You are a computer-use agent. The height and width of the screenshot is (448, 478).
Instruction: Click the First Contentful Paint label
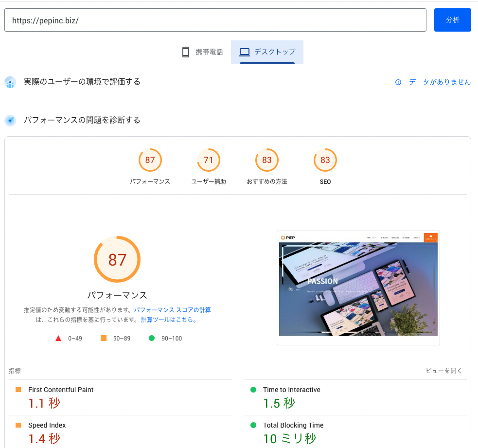coord(61,390)
